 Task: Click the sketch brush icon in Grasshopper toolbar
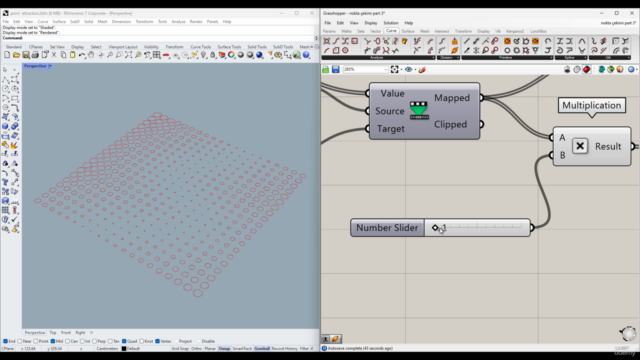click(422, 70)
